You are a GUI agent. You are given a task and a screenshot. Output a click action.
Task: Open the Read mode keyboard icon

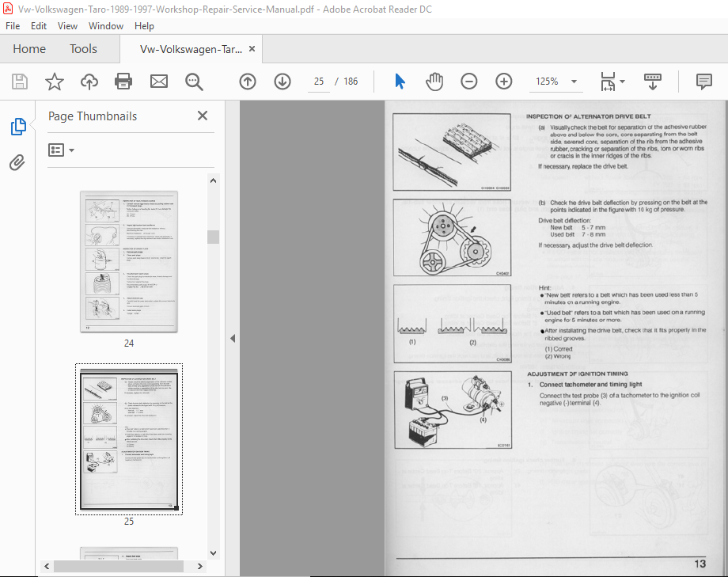(x=652, y=82)
